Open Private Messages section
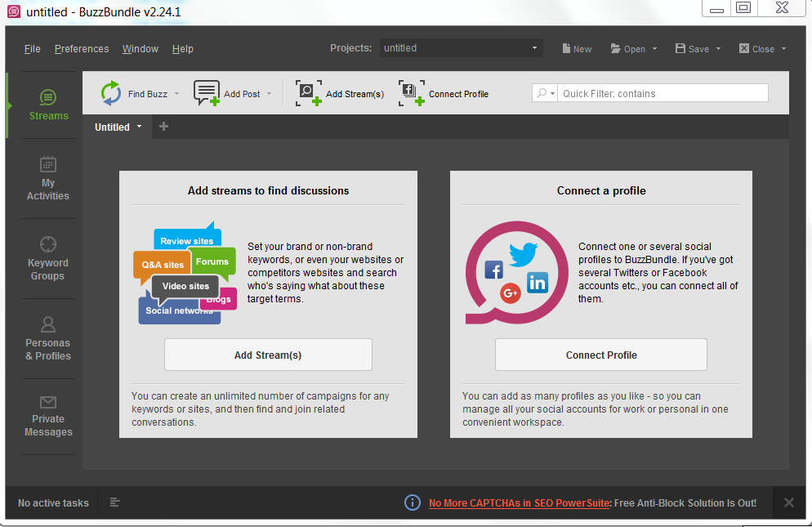Screen dimensions: 812x527 [x=48, y=417]
